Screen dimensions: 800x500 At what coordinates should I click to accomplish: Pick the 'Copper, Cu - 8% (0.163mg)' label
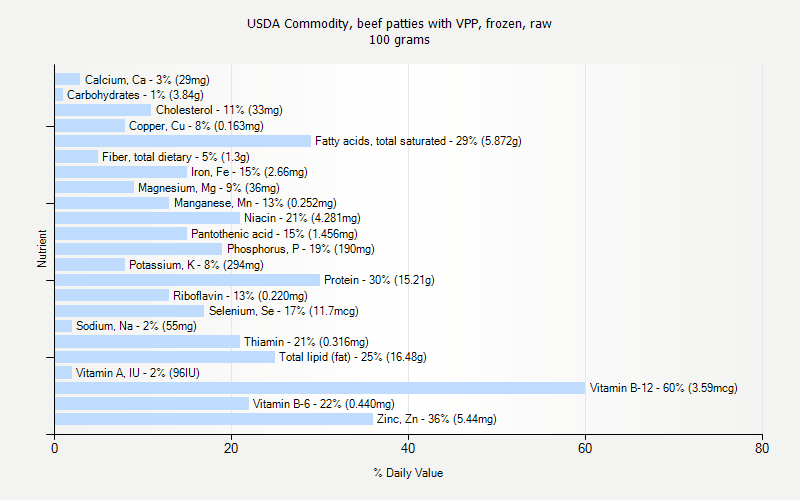point(196,126)
